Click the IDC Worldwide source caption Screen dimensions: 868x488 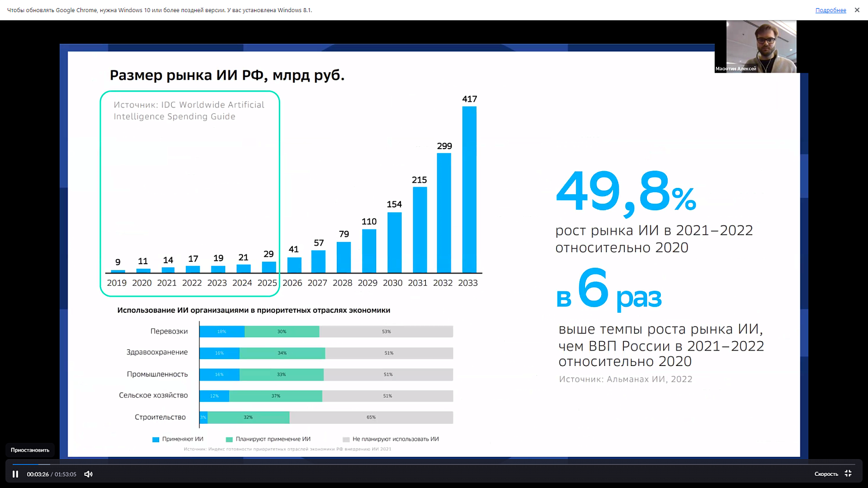click(x=189, y=110)
